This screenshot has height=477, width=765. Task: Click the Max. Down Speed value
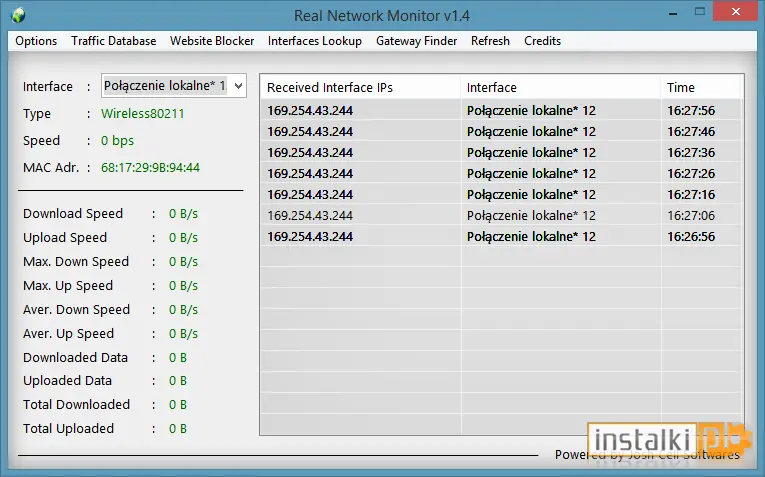pyautogui.click(x=183, y=261)
